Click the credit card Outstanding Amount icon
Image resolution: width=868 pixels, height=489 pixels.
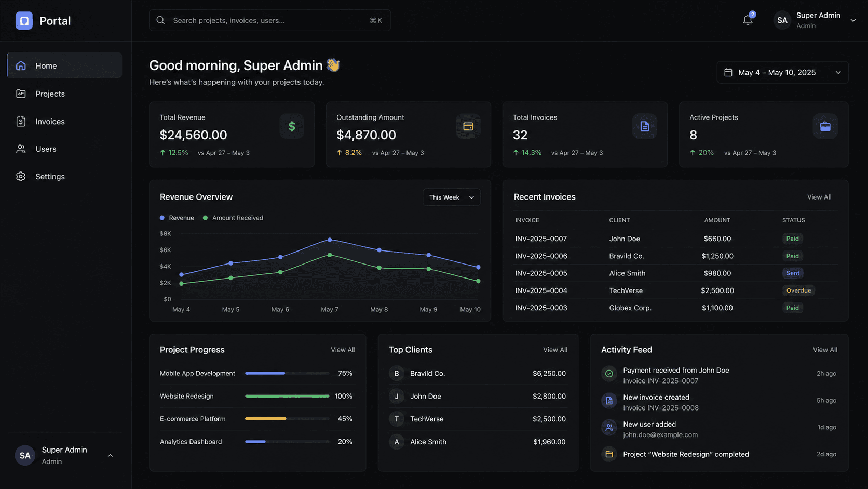pos(468,126)
